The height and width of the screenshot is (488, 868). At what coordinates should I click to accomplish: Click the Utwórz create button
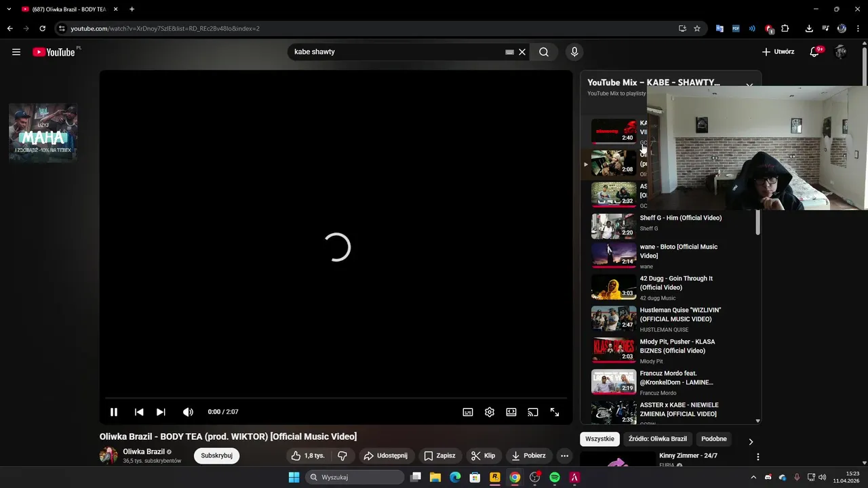[x=778, y=52]
